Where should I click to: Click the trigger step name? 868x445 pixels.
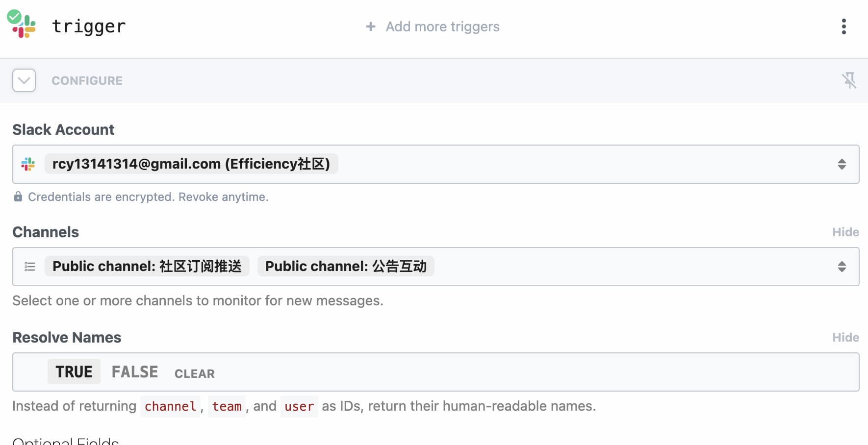tap(89, 26)
